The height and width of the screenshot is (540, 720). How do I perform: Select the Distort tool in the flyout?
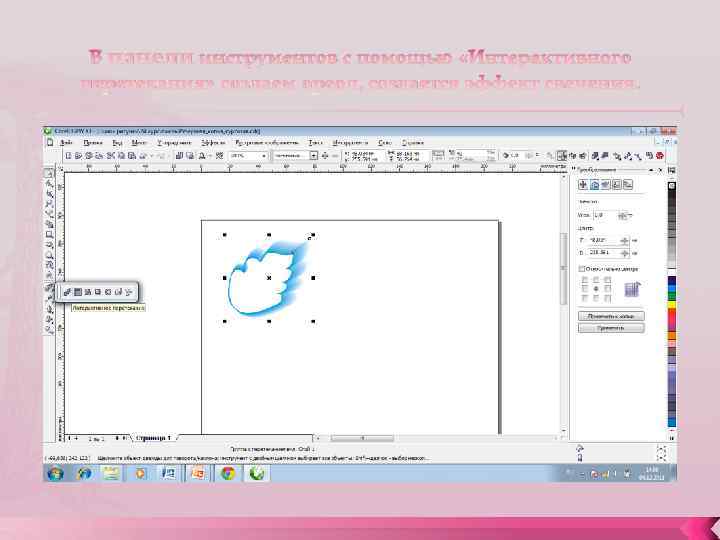click(x=88, y=292)
